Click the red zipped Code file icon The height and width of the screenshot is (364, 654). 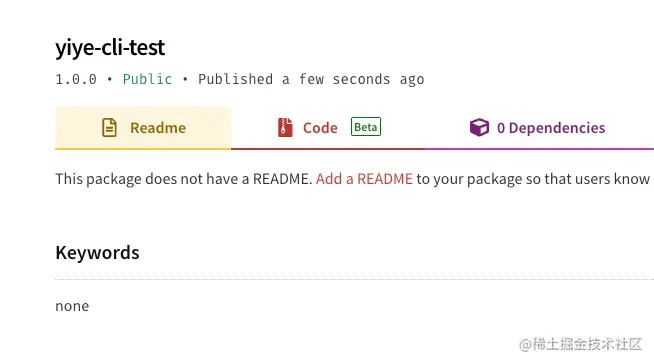[285, 128]
